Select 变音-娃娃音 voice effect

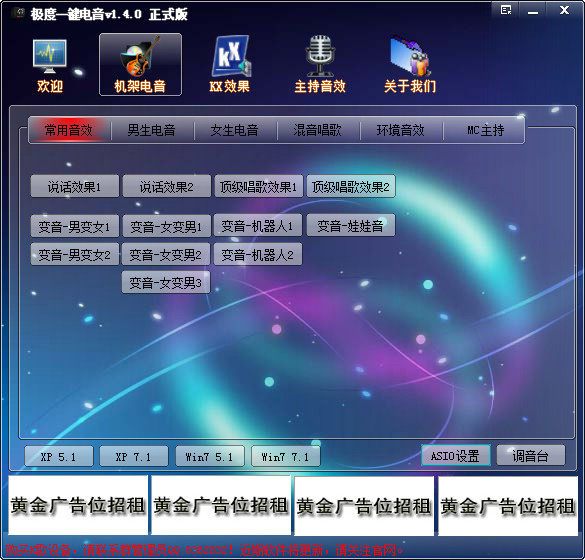351,225
